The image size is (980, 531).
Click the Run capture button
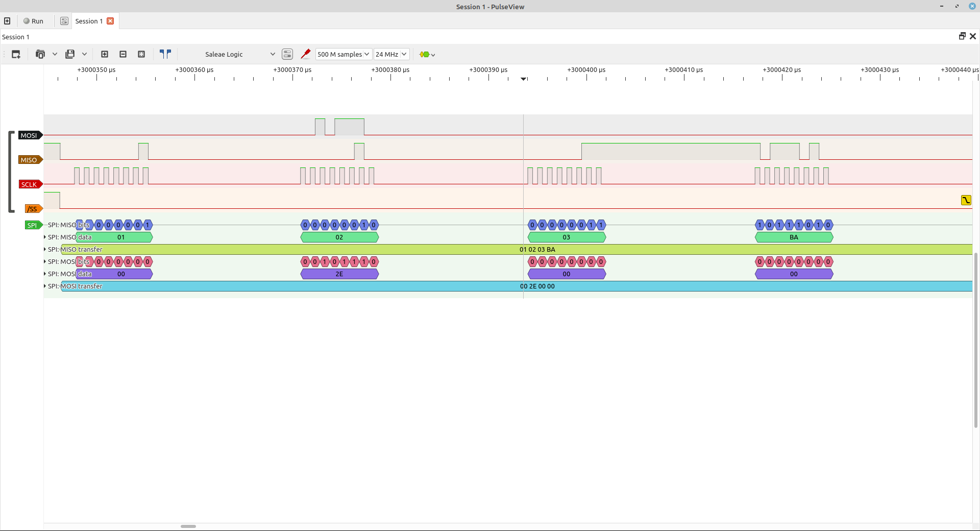33,21
